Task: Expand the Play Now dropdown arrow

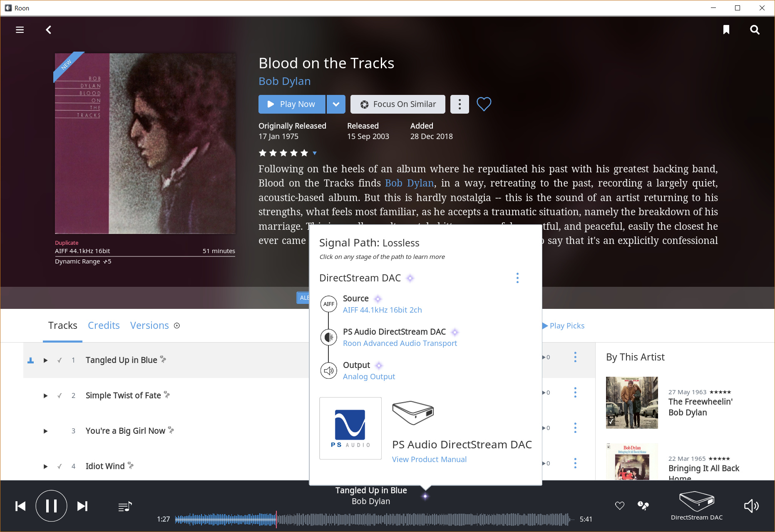Action: [x=336, y=104]
